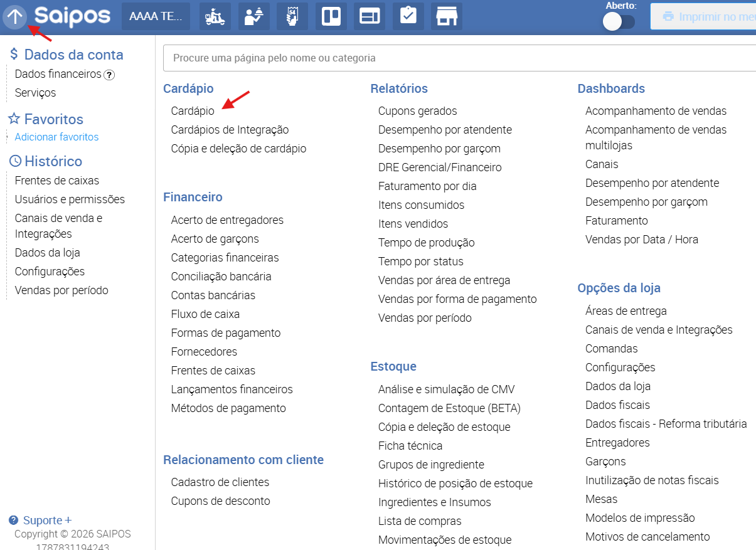Image resolution: width=756 pixels, height=550 pixels.
Task: Click the clock icon of Histórico
Action: (x=15, y=161)
